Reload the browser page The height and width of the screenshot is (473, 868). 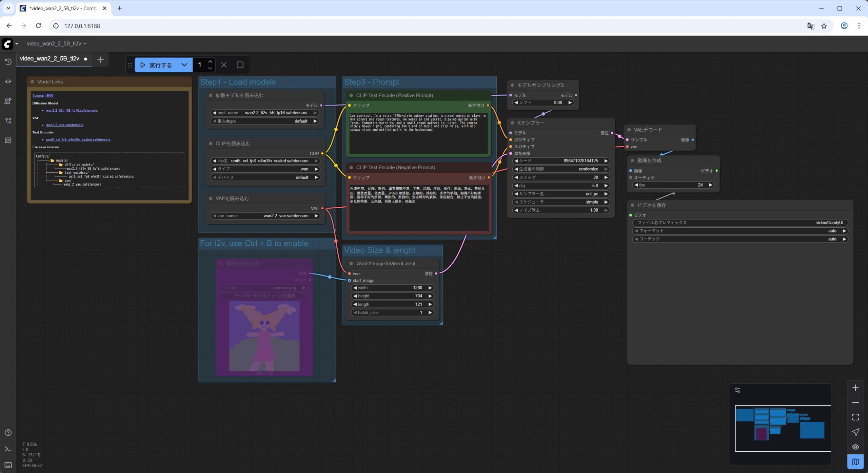(x=39, y=26)
